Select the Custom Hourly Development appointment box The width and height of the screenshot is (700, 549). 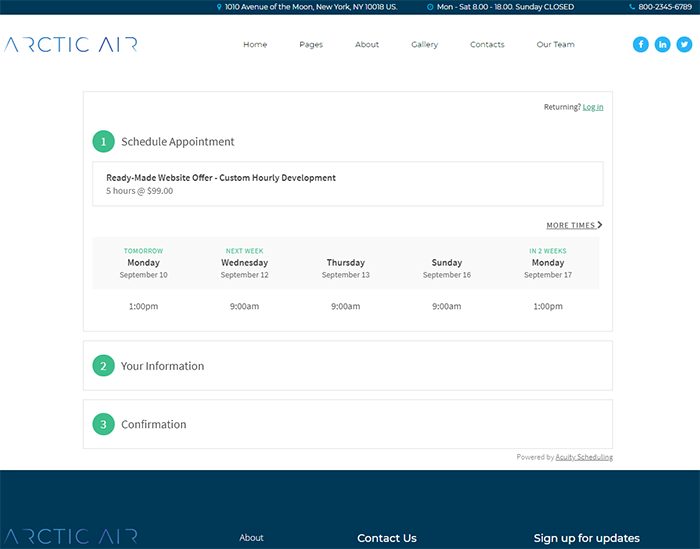348,184
